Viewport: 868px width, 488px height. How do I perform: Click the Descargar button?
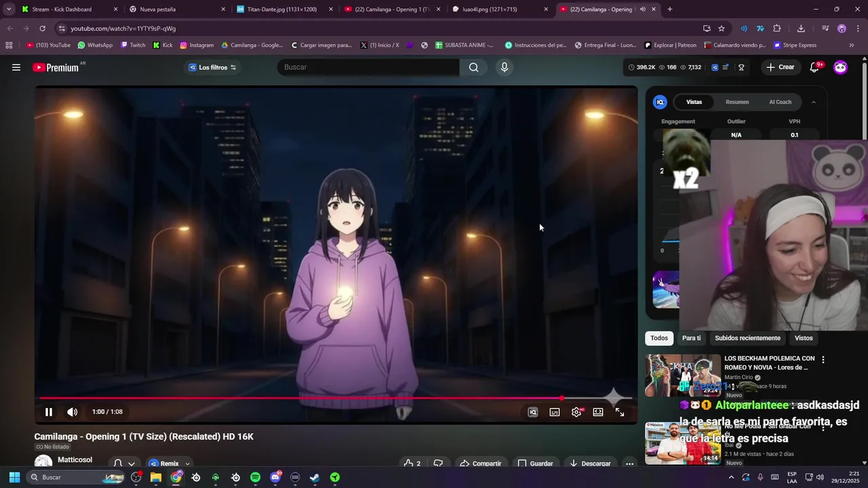pos(590,464)
